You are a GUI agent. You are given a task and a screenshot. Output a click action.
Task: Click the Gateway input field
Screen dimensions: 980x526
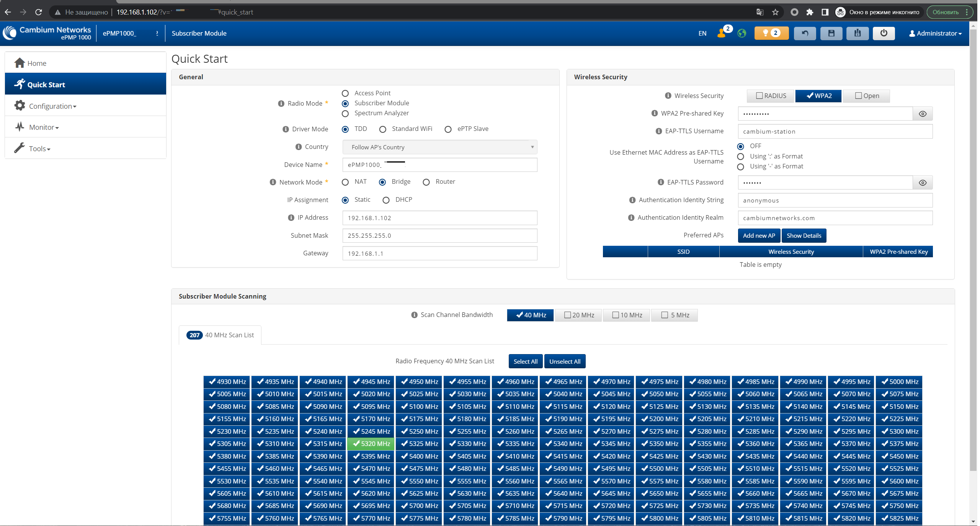pos(440,253)
